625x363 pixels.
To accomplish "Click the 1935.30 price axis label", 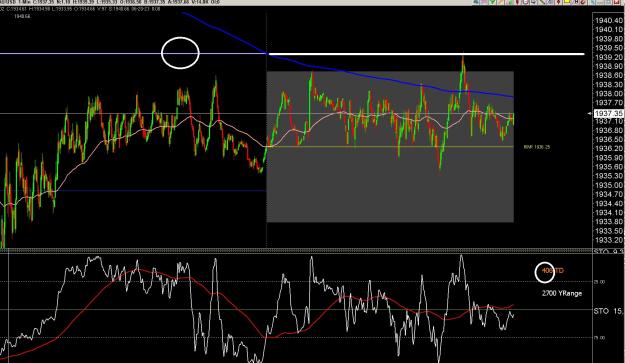I will coord(609,176).
